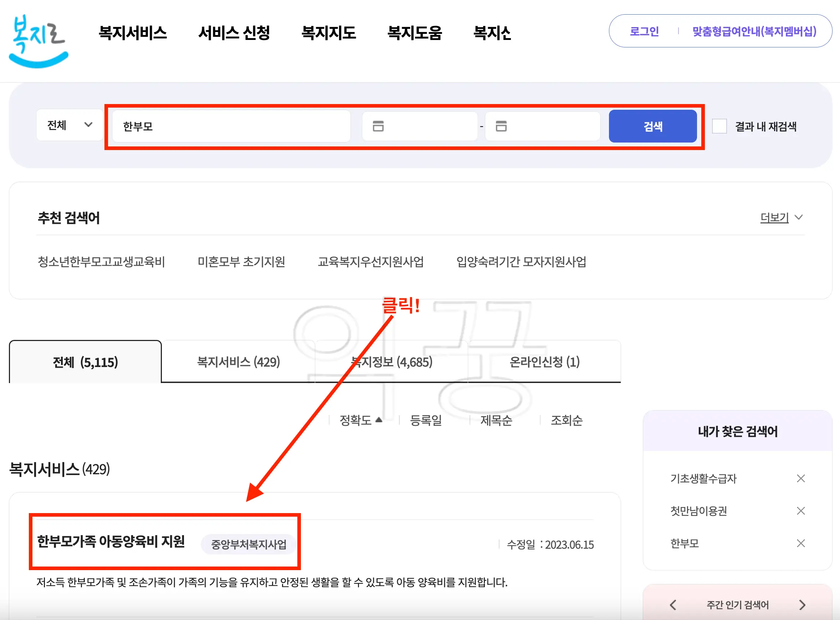Screen dimensions: 840x620
Task: Open the start date calendar picker
Action: pyautogui.click(x=379, y=126)
